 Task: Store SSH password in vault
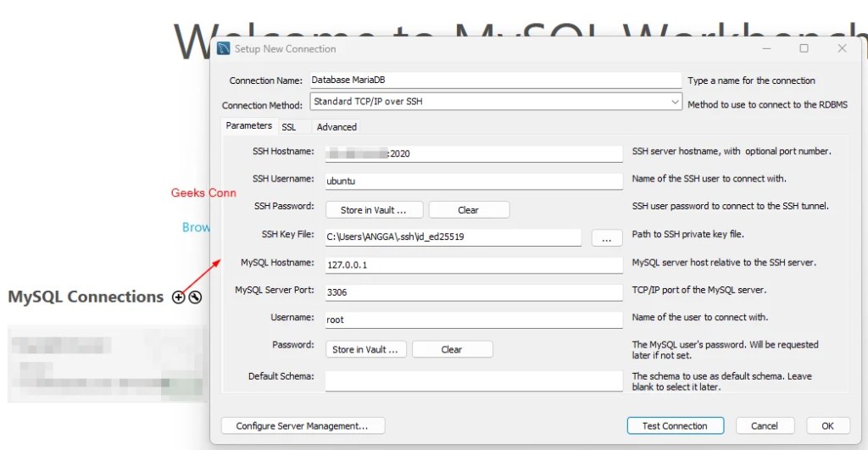[x=374, y=210]
